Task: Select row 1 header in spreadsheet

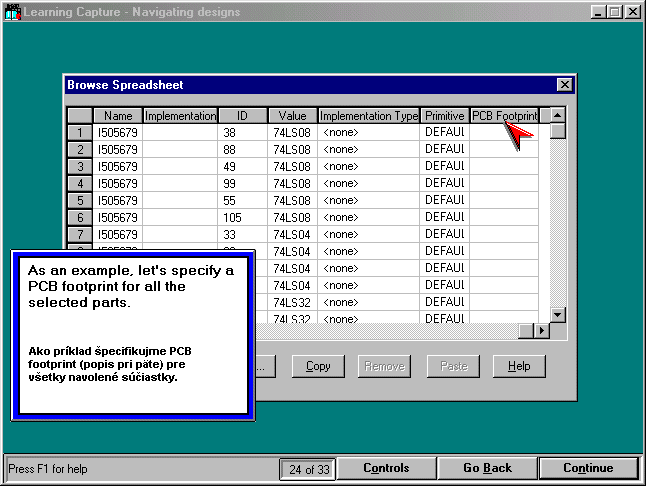Action: (80, 132)
